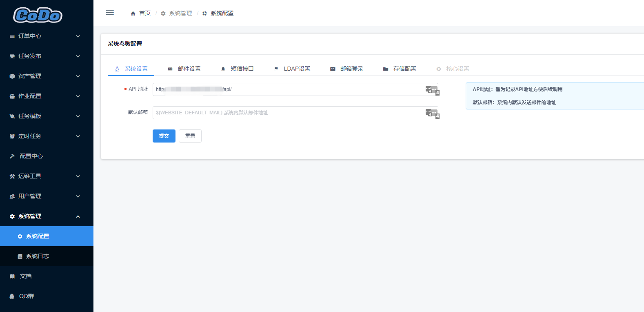The height and width of the screenshot is (312, 644).
Task: Switch to the 邮箱登录 tab
Action: tap(346, 69)
